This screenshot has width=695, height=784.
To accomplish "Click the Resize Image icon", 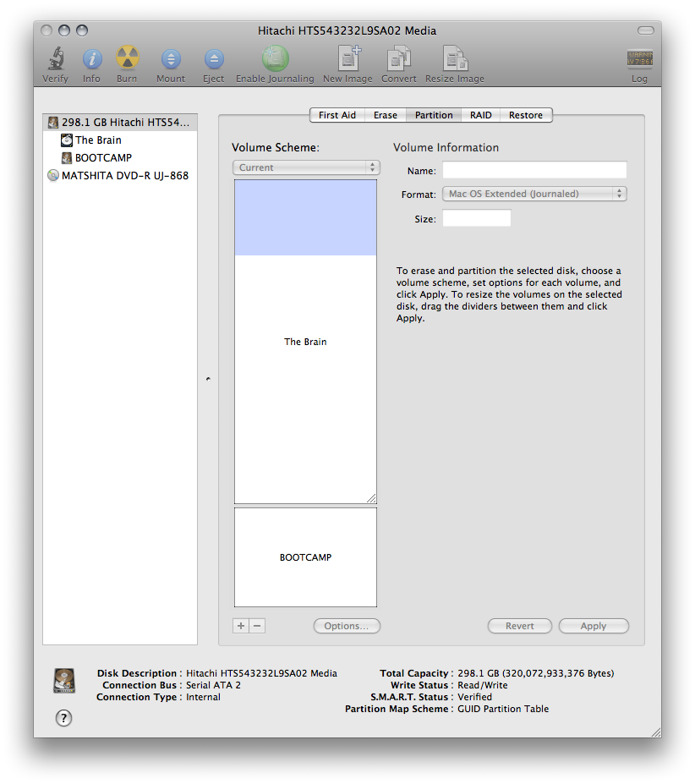I will click(455, 59).
